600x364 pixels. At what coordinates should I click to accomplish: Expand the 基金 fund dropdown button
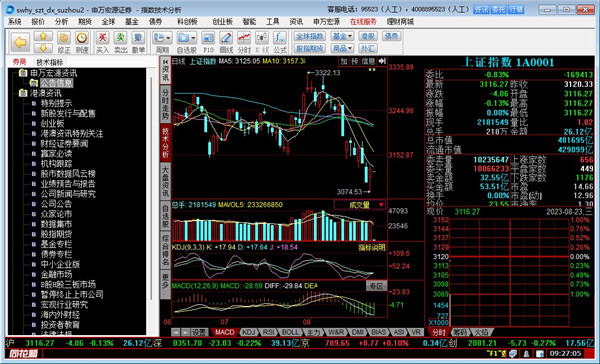pyautogui.click(x=342, y=36)
